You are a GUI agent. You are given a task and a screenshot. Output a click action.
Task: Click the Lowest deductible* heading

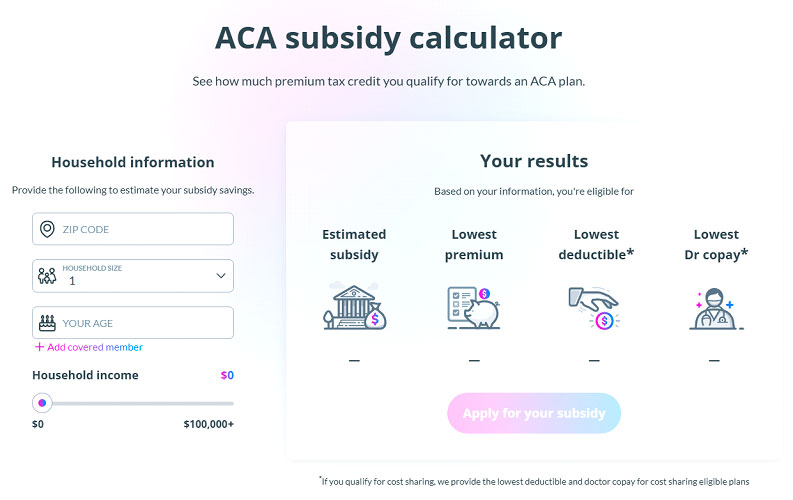point(596,245)
